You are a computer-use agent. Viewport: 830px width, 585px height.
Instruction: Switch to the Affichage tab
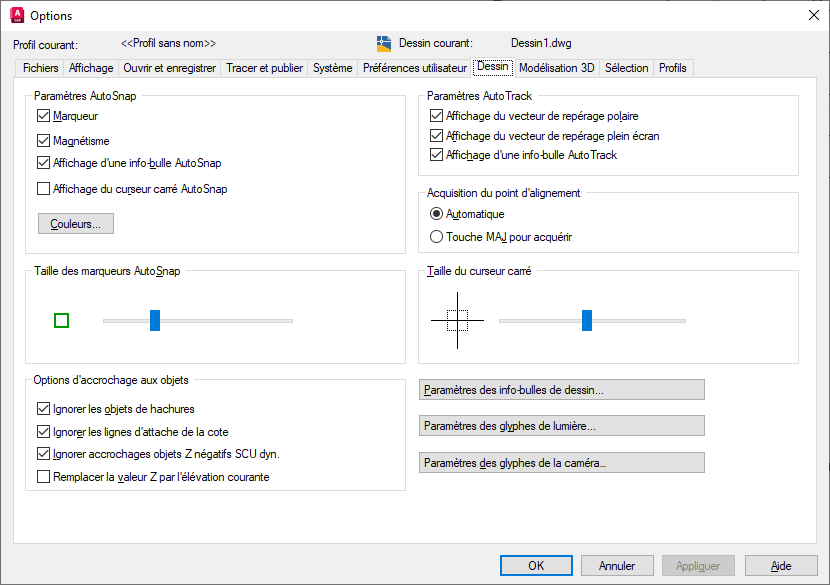pos(91,68)
